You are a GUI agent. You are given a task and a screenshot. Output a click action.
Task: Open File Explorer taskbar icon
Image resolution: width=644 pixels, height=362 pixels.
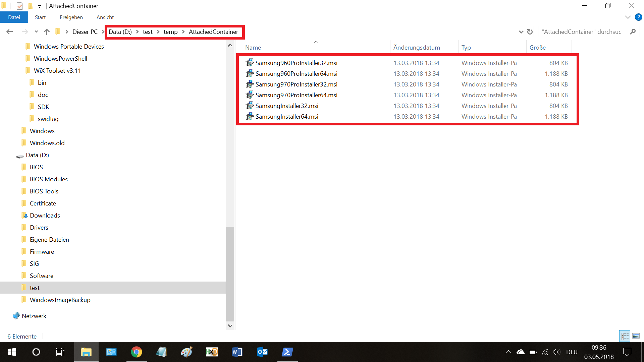(x=86, y=352)
